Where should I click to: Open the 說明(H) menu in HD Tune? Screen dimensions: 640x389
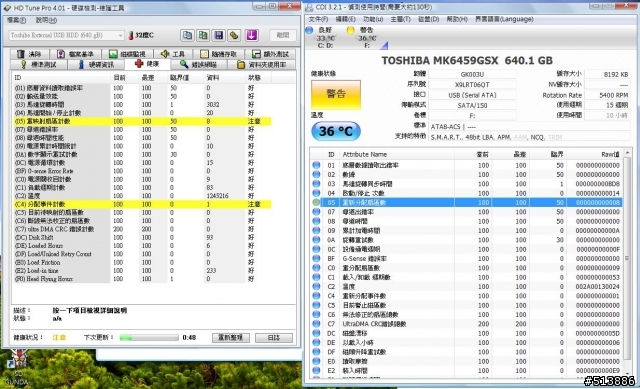click(46, 20)
